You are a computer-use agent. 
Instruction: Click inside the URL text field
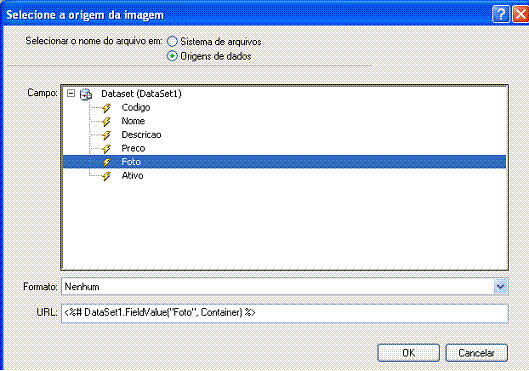[x=284, y=313]
